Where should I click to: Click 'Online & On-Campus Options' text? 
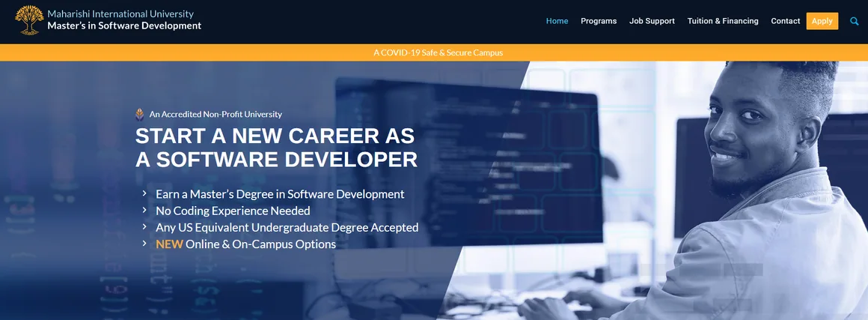pyautogui.click(x=260, y=244)
